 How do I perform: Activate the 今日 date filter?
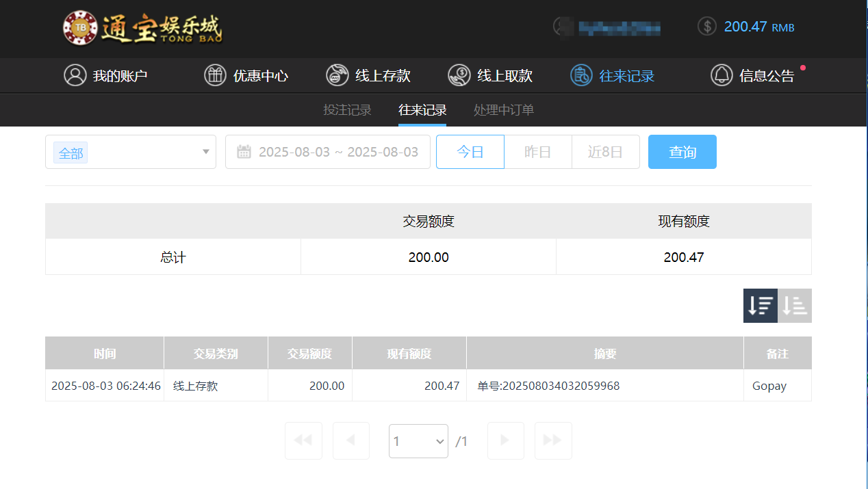pyautogui.click(x=470, y=151)
